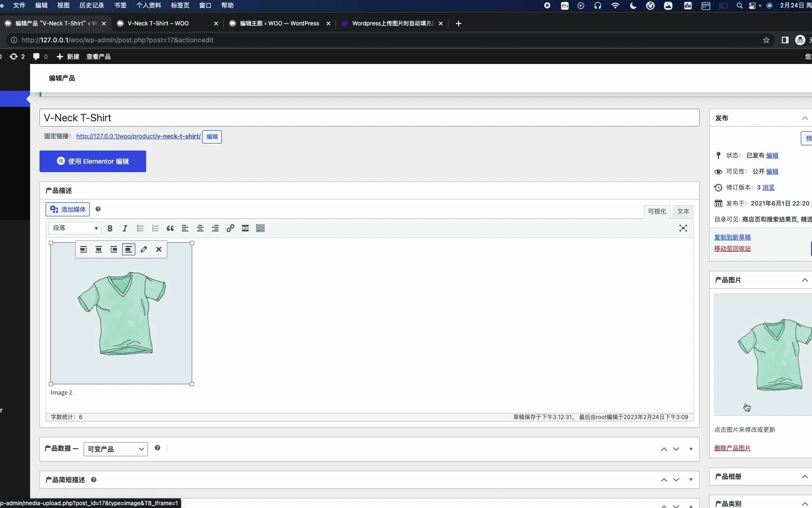812x508 pixels.
Task: Align image left in image popup toolbar
Action: point(84,249)
